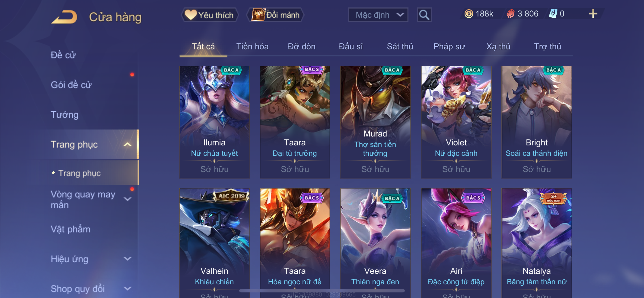Open the search magnifier icon

(424, 15)
